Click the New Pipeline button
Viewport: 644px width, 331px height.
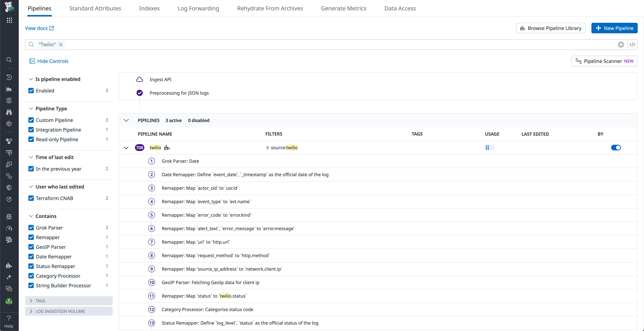pos(614,28)
